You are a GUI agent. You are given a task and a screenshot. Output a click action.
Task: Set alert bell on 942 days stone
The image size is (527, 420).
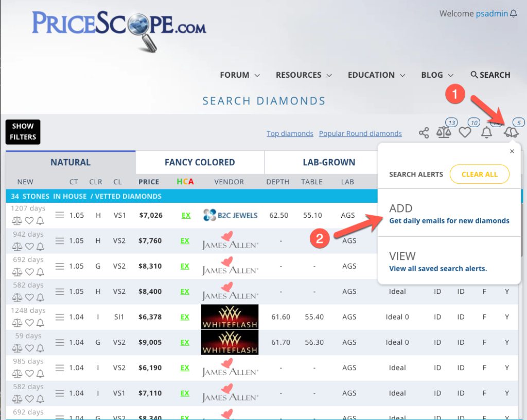(40, 247)
